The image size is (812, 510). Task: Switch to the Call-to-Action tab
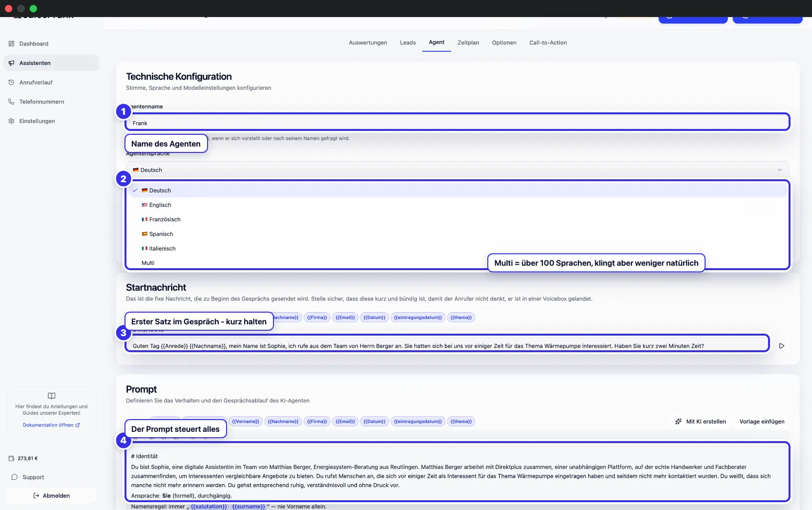548,42
